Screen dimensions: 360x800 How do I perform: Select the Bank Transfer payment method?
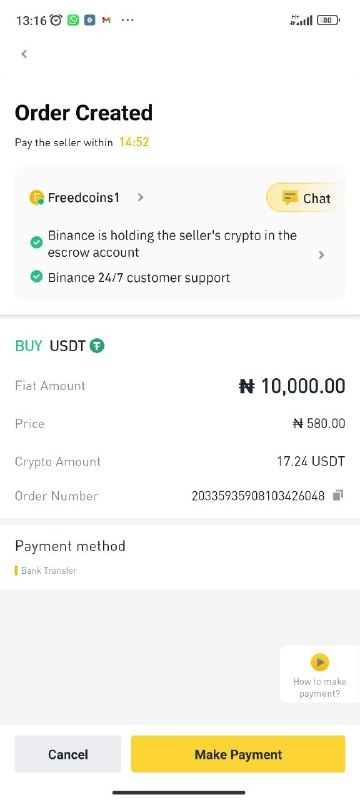pos(49,570)
